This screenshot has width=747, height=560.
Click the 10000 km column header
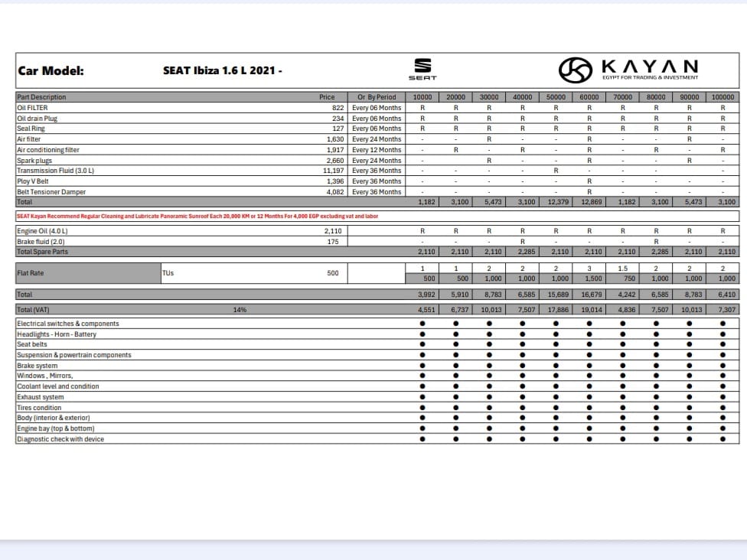[422, 97]
